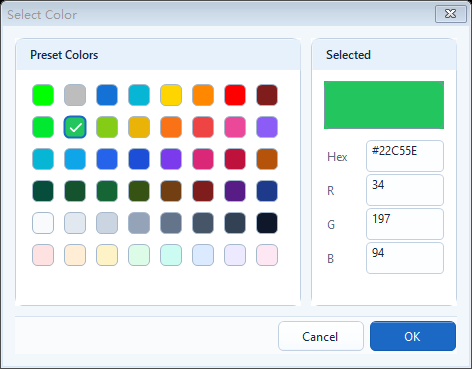Focus the R field showing 34
This screenshot has height=369, width=472.
[405, 190]
